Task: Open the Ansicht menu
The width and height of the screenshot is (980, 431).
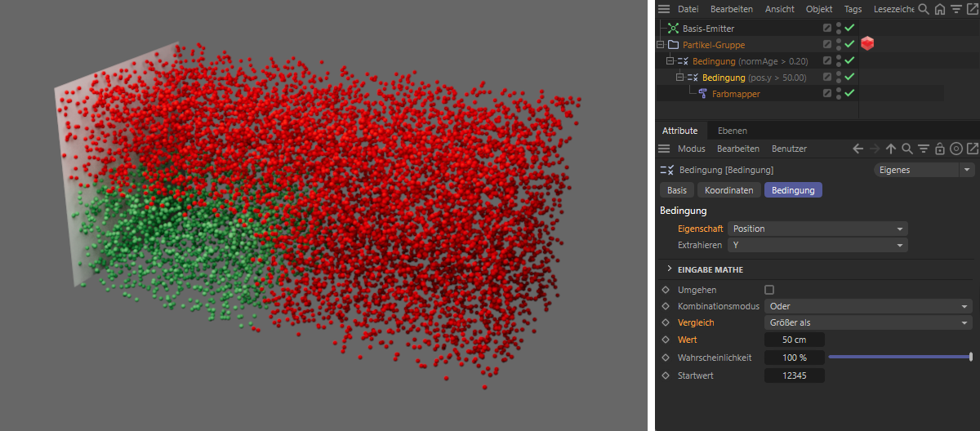Action: [x=780, y=9]
